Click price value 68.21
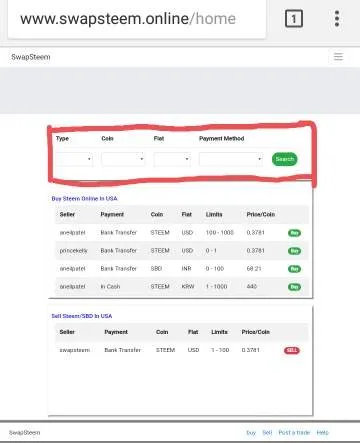Screen dimensions: 360x443 (x=254, y=269)
